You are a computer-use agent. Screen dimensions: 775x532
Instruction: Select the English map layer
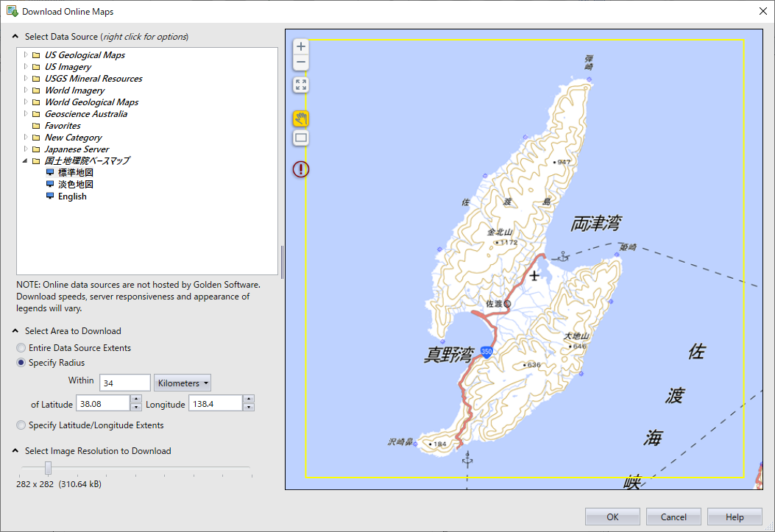[72, 196]
